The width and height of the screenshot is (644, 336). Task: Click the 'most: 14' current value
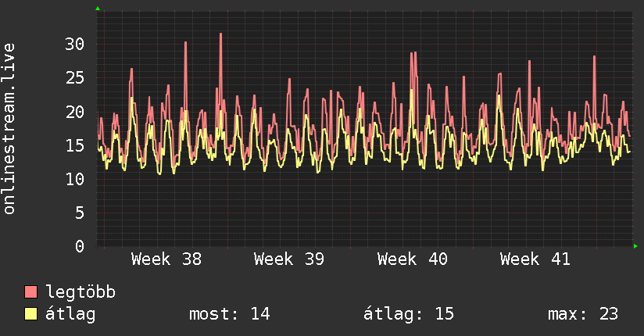pos(230,314)
